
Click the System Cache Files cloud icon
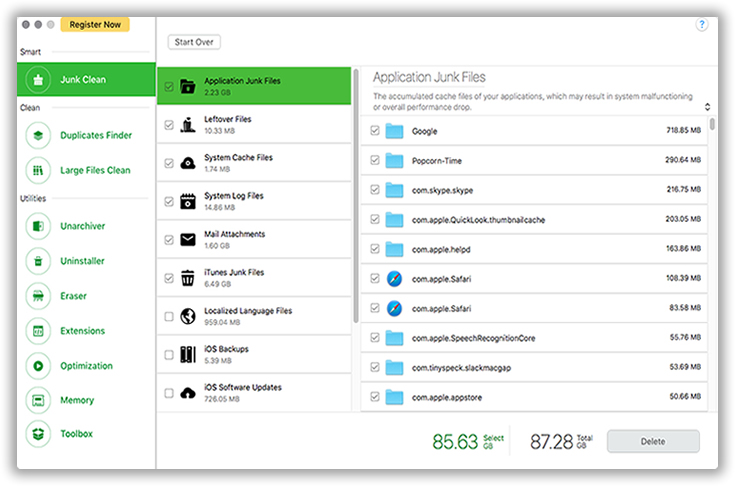[x=188, y=163]
